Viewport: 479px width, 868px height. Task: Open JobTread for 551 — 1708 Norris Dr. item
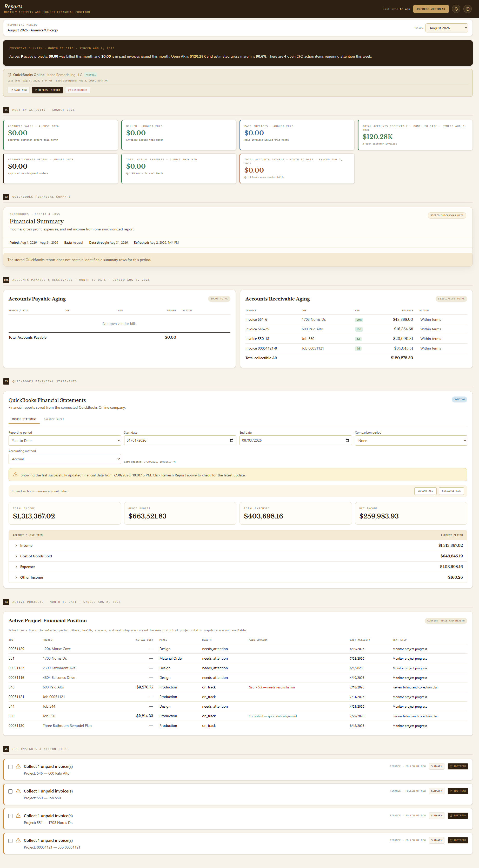[x=458, y=815]
